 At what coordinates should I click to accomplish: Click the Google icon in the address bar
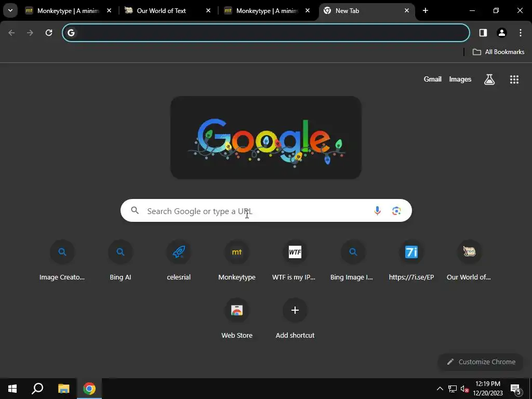71,33
